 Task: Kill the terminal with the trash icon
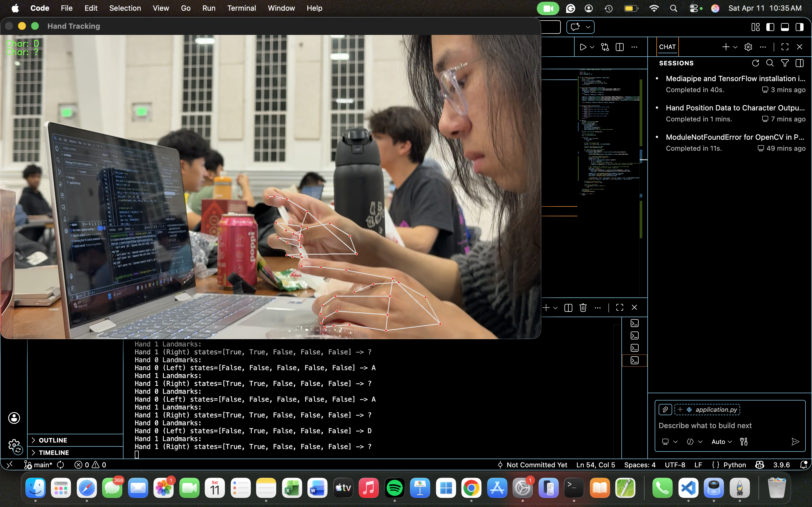(583, 308)
